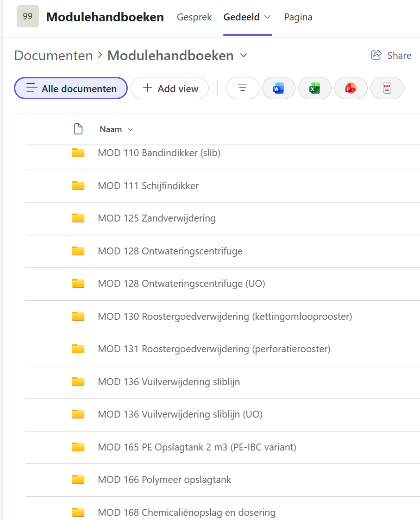Viewport: 420px width, 520px height.
Task: Expand the Modulehandboeken breadcrumb dropdown
Action: point(244,55)
